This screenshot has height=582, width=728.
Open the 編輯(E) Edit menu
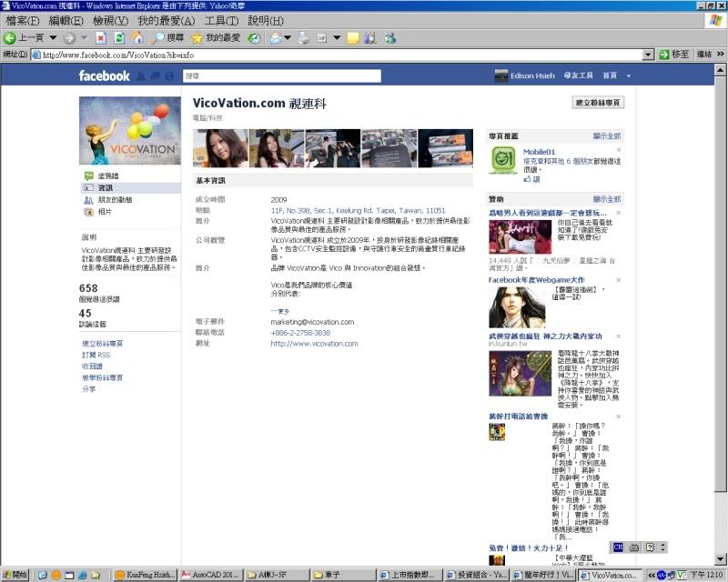coord(66,21)
